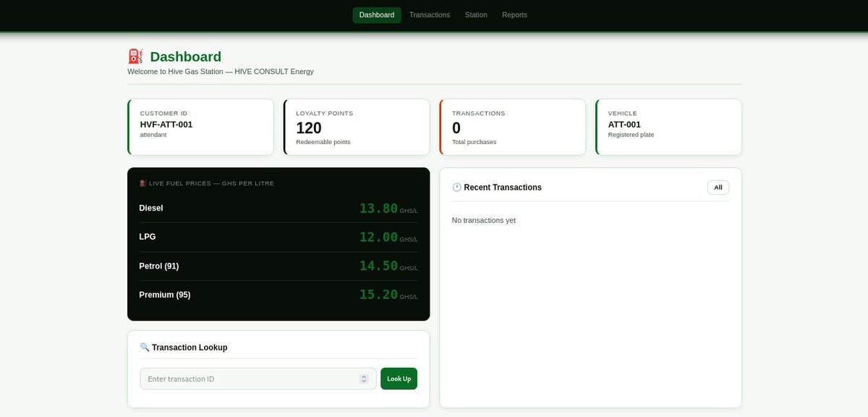Click the attendant role label

coord(153,135)
